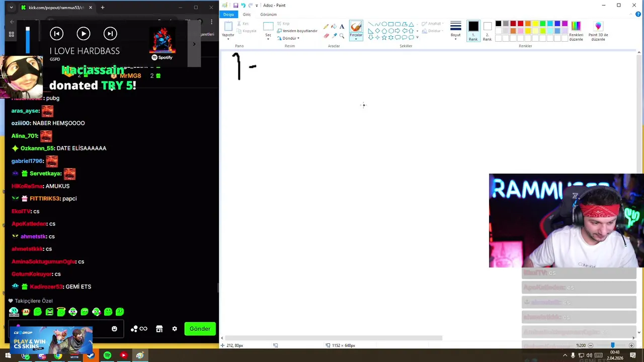Switch to the Giriş ribbon tab

click(x=247, y=14)
